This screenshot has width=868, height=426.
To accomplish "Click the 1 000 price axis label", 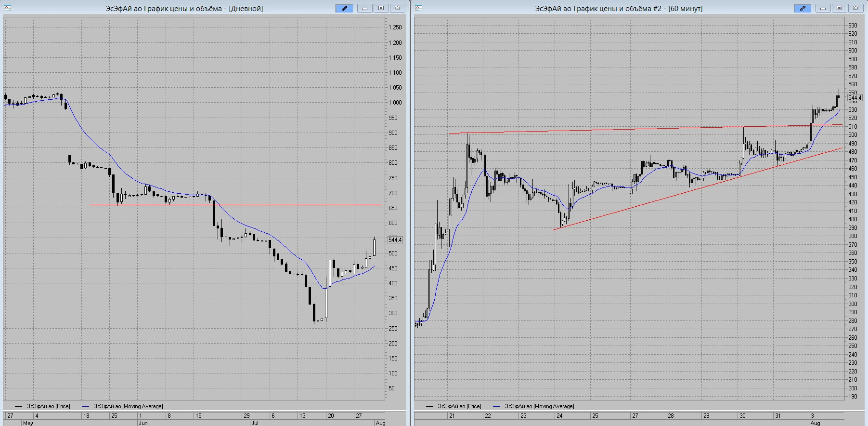I will (395, 103).
